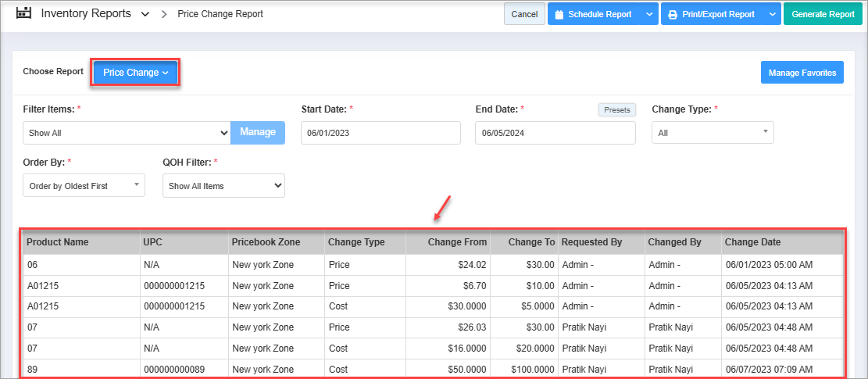The height and width of the screenshot is (379, 868).
Task: Click the Inventory Reports module icon
Action: [x=23, y=13]
